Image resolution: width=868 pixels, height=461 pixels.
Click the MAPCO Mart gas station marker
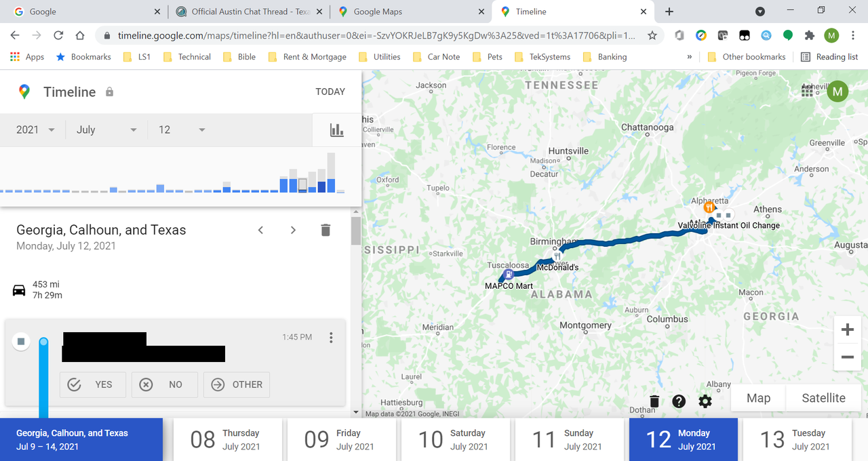[509, 274]
